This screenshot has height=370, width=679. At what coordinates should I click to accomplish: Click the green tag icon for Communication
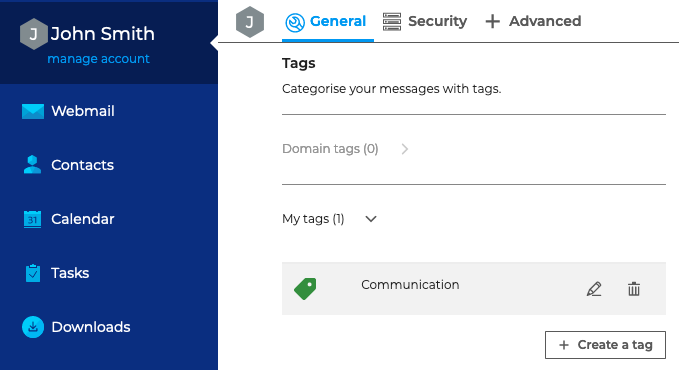pyautogui.click(x=305, y=289)
